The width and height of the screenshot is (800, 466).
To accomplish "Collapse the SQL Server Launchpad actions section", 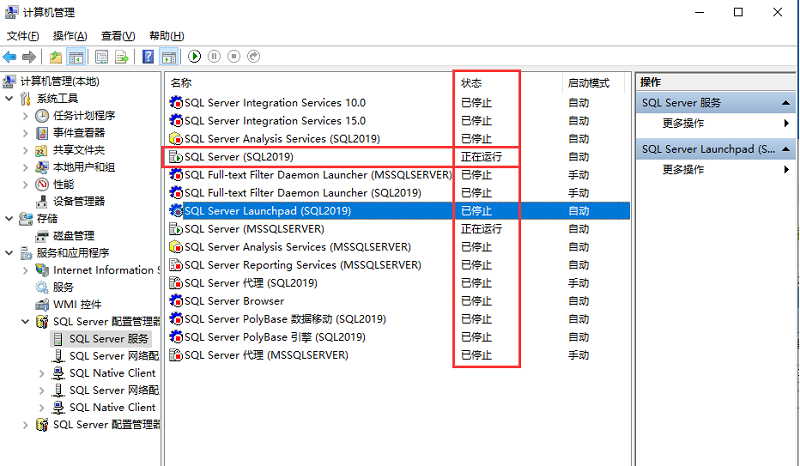I will (786, 149).
